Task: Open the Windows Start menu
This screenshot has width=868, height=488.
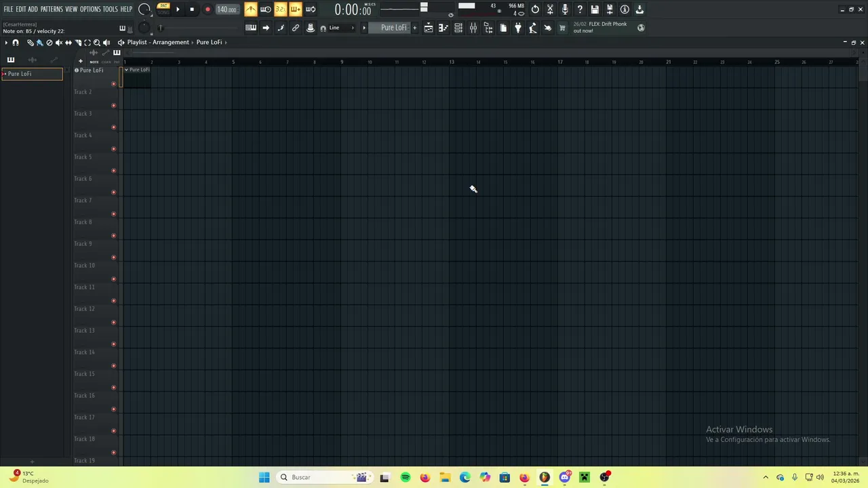Action: 264,477
